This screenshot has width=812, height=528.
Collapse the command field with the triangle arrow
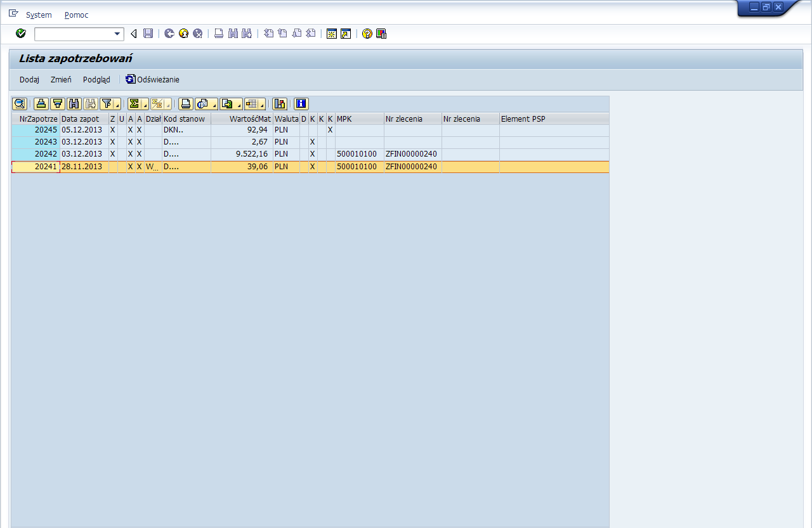tap(133, 34)
